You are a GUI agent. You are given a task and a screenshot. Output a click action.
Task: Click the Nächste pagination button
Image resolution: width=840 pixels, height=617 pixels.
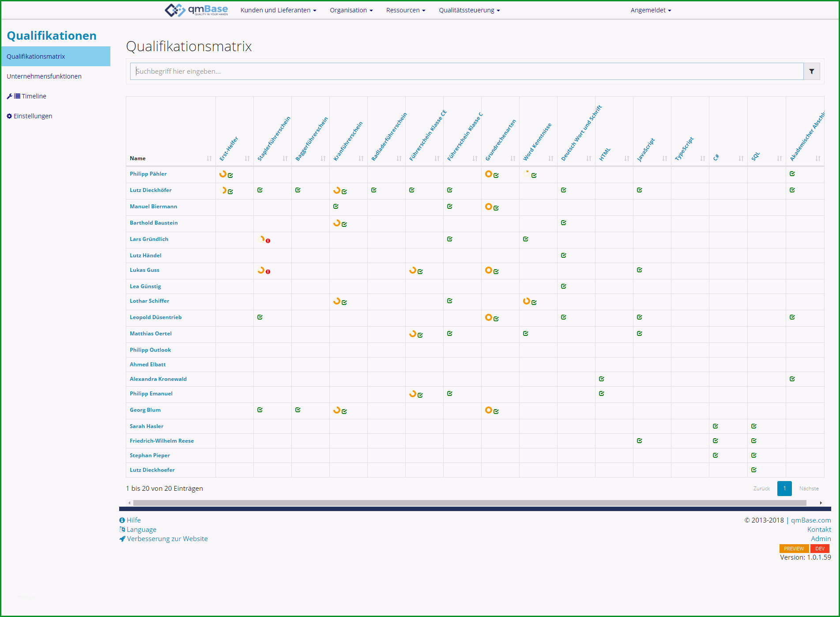809,489
